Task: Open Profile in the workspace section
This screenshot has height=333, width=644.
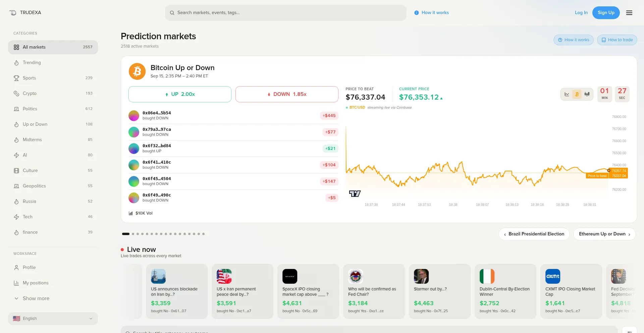Action: point(53,268)
